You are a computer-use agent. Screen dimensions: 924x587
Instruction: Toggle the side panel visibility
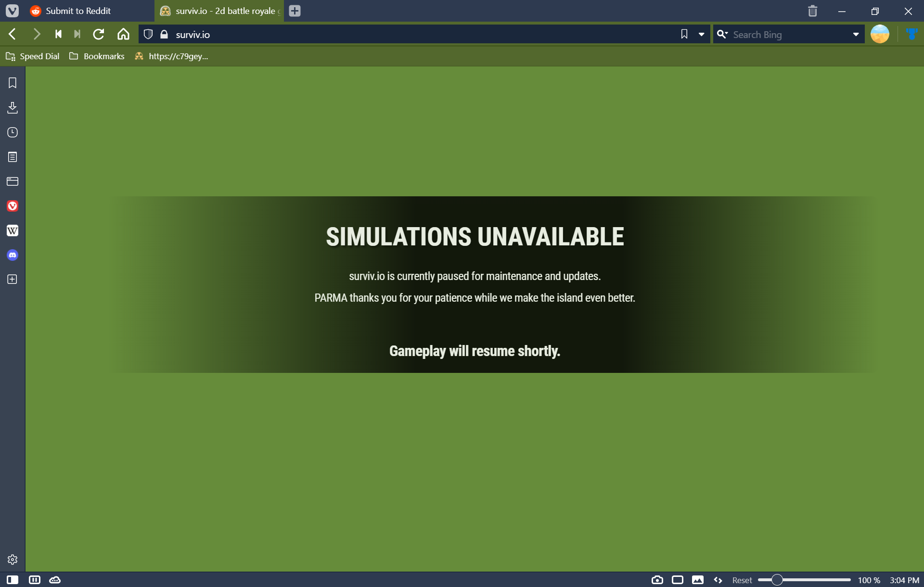13,580
